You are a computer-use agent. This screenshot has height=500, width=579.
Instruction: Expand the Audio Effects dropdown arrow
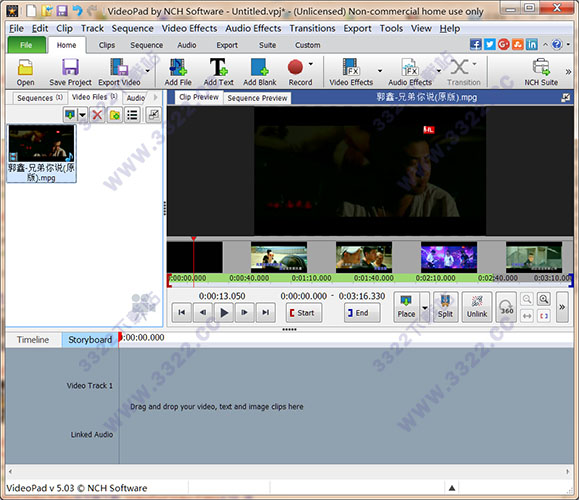click(x=439, y=71)
